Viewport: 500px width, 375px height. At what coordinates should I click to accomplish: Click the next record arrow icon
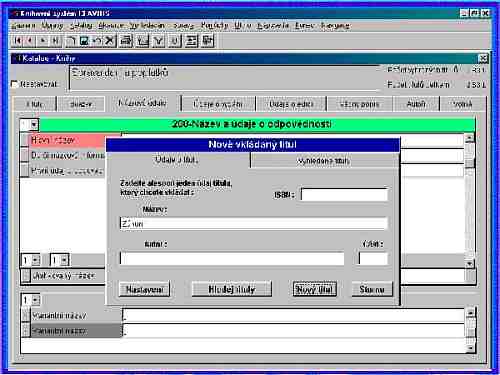click(43, 41)
